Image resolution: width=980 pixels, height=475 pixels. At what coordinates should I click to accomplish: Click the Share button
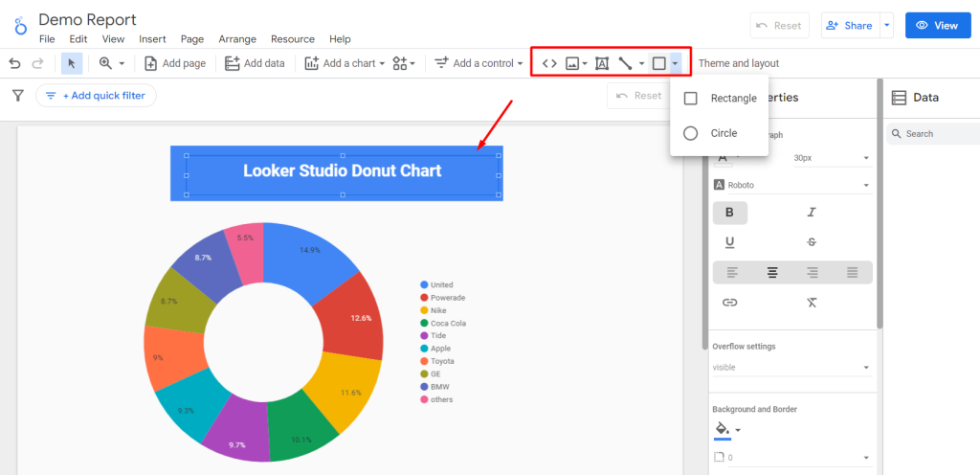850,26
